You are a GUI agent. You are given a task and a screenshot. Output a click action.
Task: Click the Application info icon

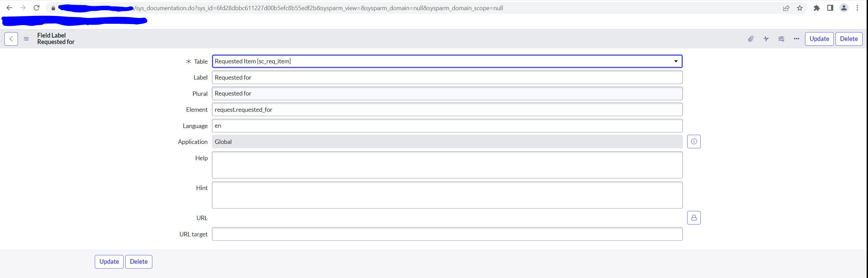point(694,142)
